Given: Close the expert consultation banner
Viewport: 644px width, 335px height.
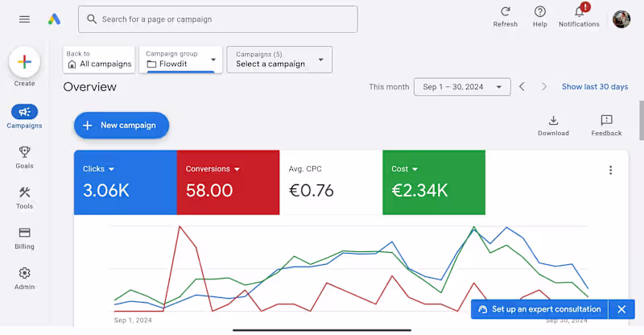Looking at the screenshot, I should (621, 309).
